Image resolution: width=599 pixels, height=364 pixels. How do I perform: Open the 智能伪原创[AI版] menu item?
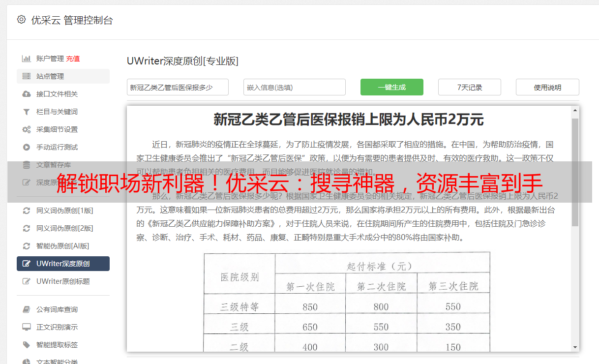tap(62, 246)
